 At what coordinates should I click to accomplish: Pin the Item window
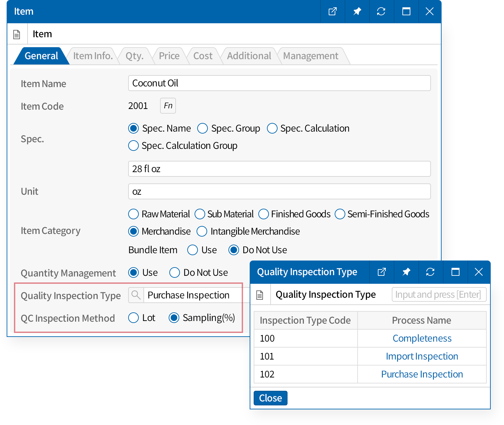pyautogui.click(x=357, y=12)
